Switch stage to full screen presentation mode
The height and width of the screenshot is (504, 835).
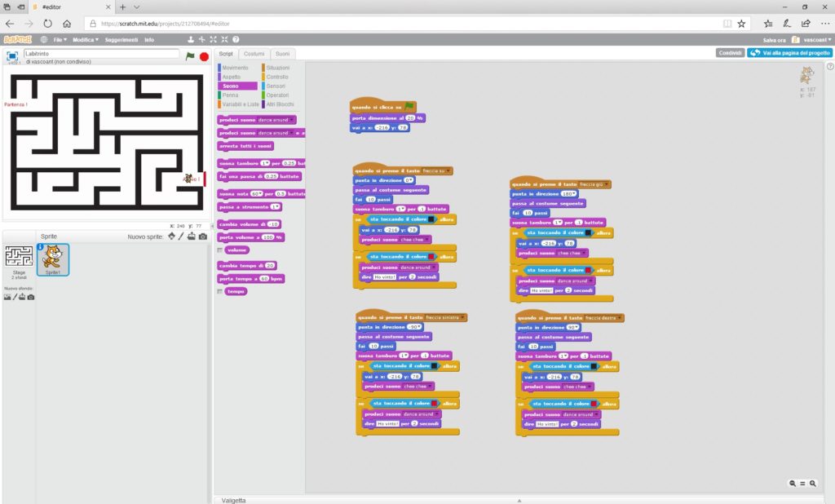point(12,55)
